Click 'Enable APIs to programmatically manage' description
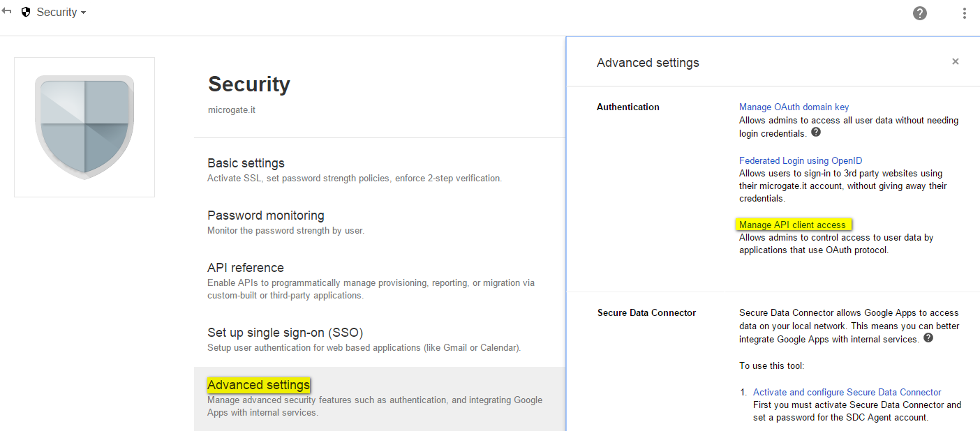This screenshot has width=980, height=431. (371, 289)
